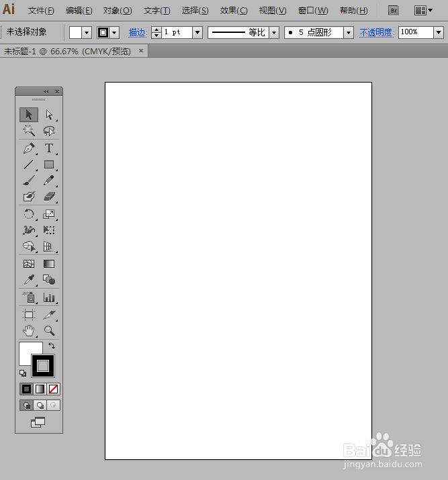Enable Draw Normal mode
This screenshot has height=480, width=448.
[26, 405]
